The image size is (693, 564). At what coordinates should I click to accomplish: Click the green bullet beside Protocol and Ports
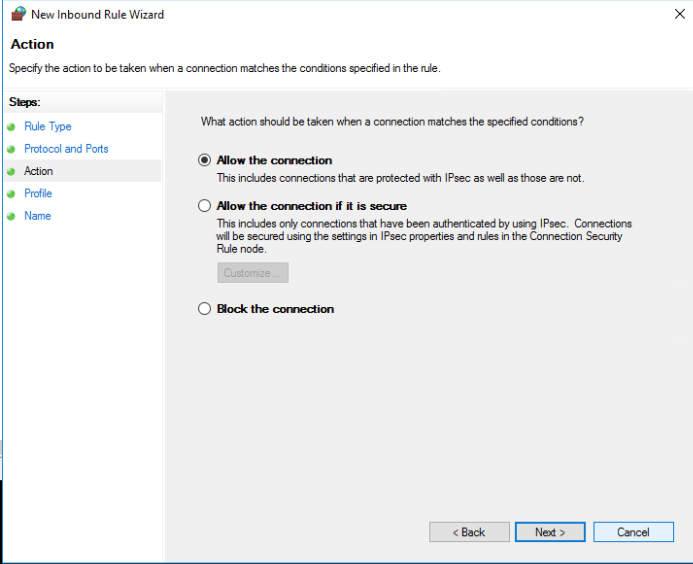click(11, 149)
